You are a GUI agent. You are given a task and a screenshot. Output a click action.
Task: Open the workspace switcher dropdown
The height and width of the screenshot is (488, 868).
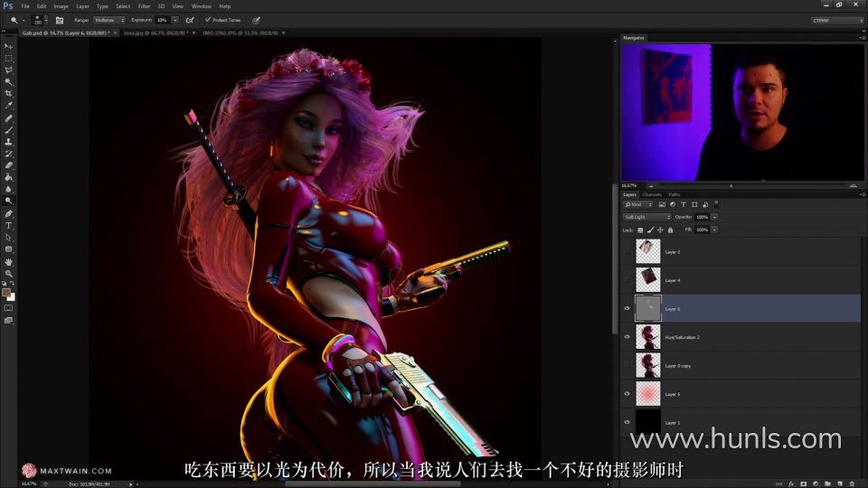[837, 21]
